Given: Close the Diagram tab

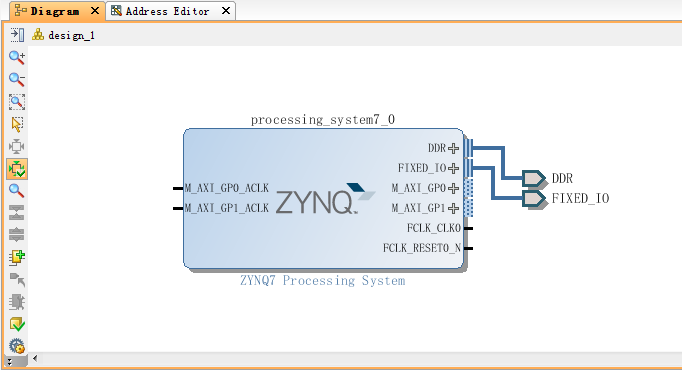Looking at the screenshot, I should (95, 11).
